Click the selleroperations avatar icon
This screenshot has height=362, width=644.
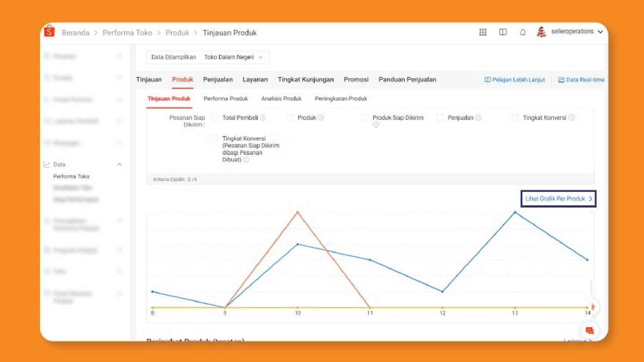point(541,32)
